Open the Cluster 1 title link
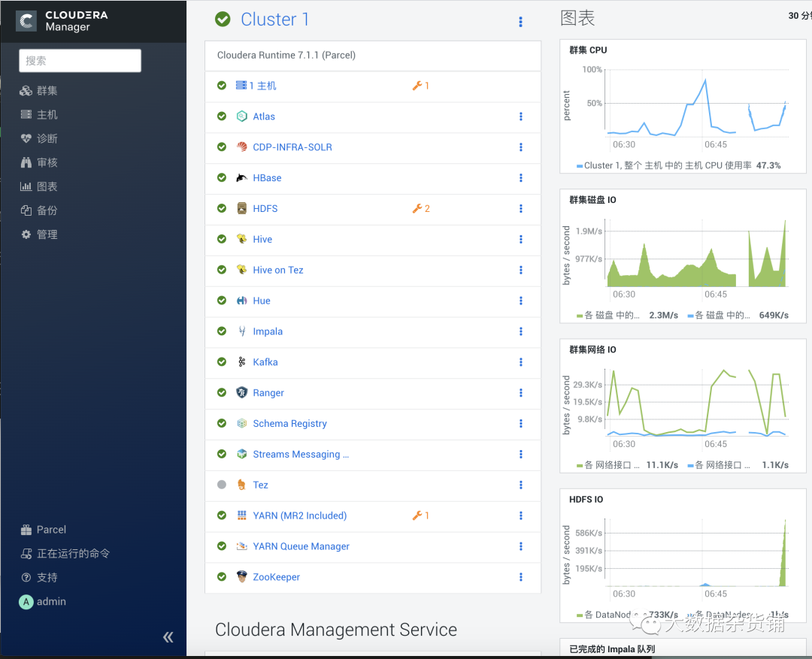Screen dimensions: 812x659 pos(275,19)
